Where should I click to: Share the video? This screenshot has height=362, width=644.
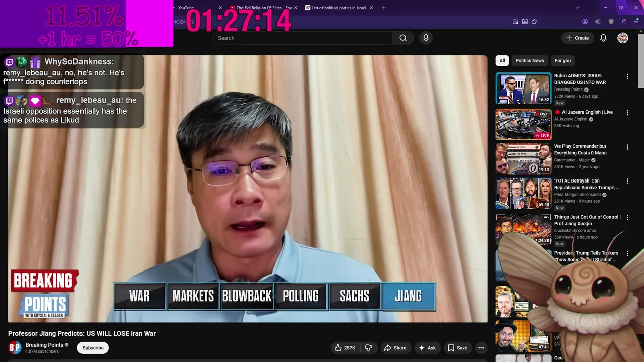pos(395,348)
